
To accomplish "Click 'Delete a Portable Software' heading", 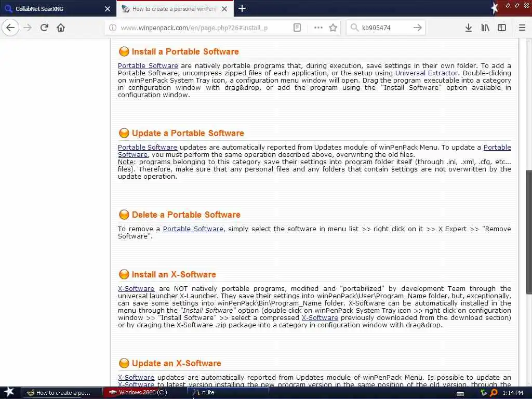I will [186, 215].
